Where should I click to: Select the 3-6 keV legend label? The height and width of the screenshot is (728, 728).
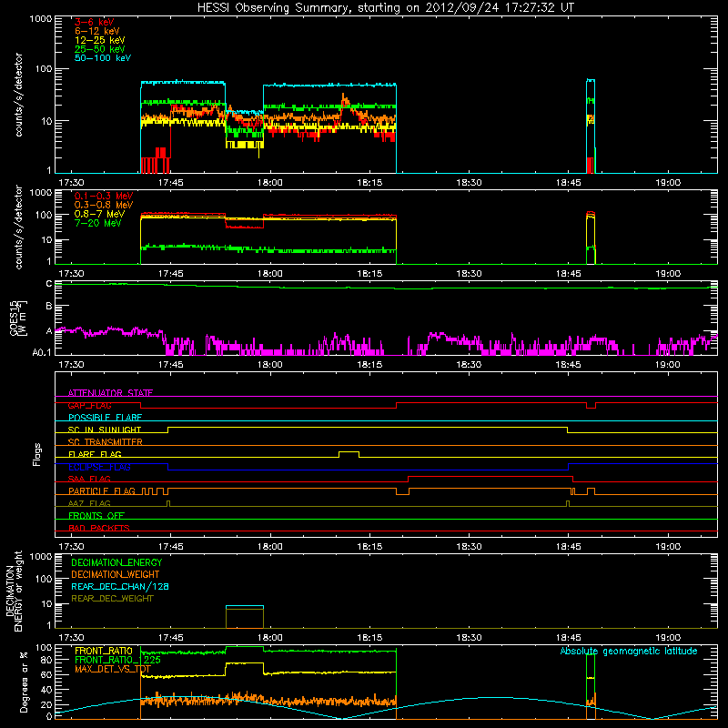tap(95, 22)
